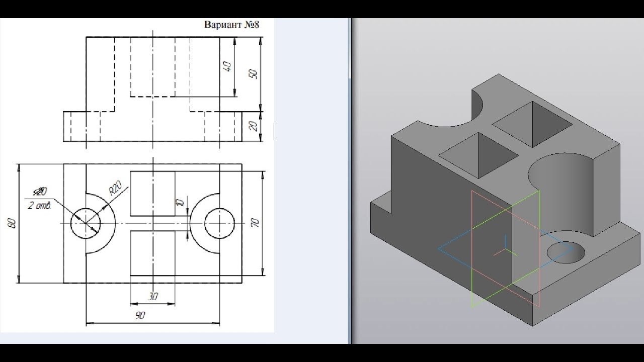644x362 pixels.
Task: Select the green vertical plane outline
Action: click(x=505, y=248)
